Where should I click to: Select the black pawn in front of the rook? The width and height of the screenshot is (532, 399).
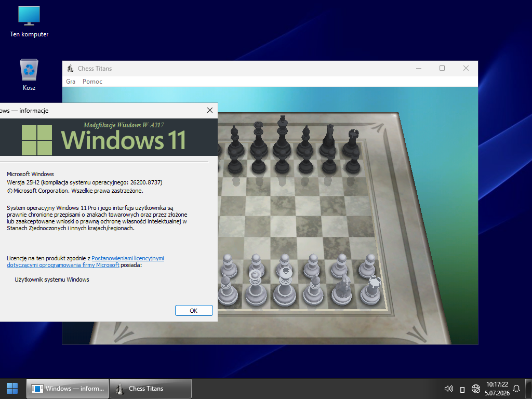(353, 163)
